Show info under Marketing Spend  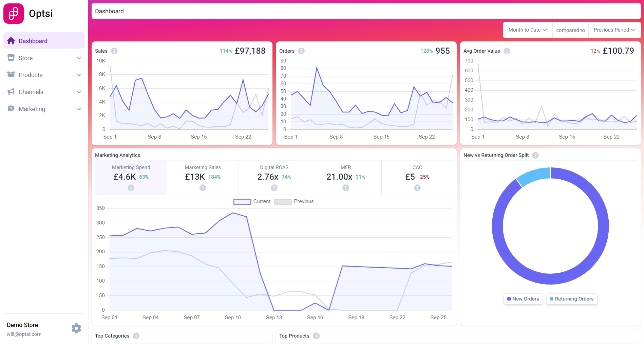[131, 188]
